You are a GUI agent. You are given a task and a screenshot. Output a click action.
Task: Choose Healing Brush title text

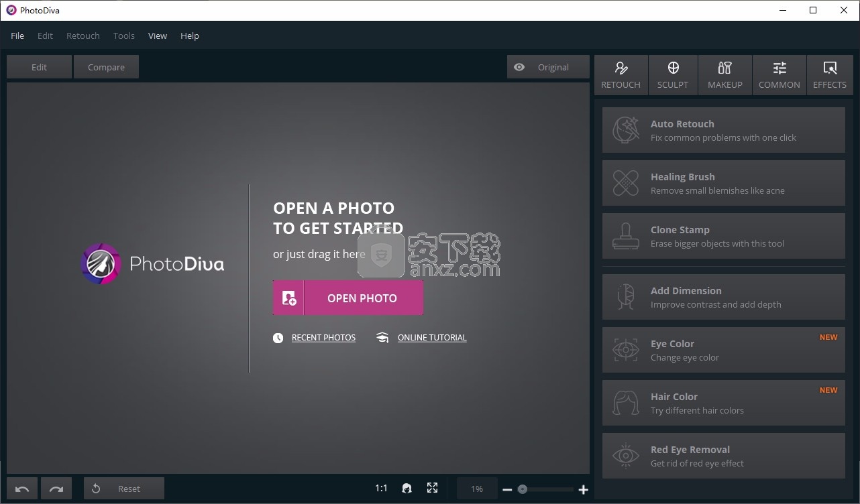coord(683,177)
